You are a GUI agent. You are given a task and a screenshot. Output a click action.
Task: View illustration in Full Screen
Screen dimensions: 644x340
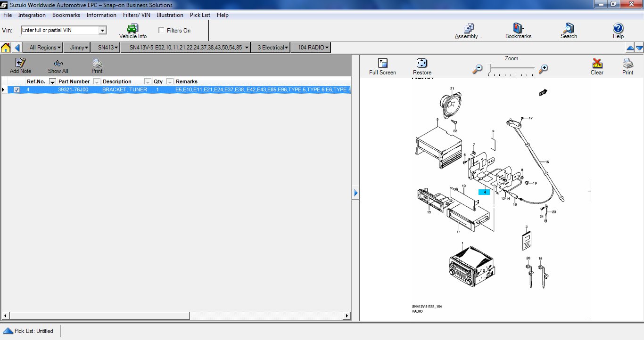382,67
